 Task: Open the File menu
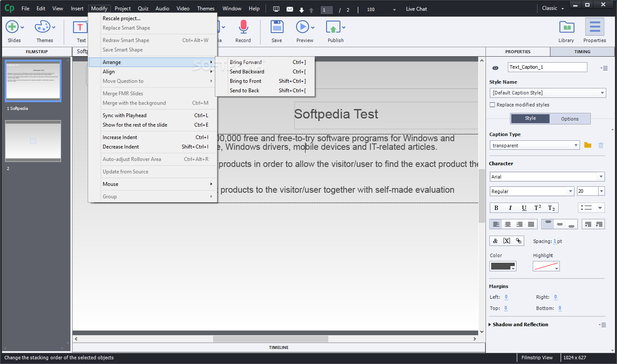pos(25,9)
